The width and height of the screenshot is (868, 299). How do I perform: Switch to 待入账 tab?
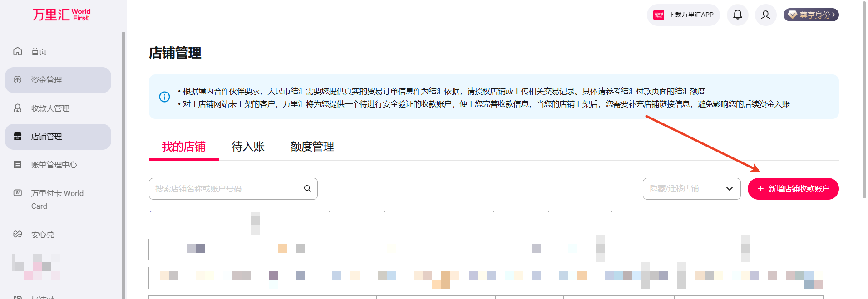tap(248, 147)
